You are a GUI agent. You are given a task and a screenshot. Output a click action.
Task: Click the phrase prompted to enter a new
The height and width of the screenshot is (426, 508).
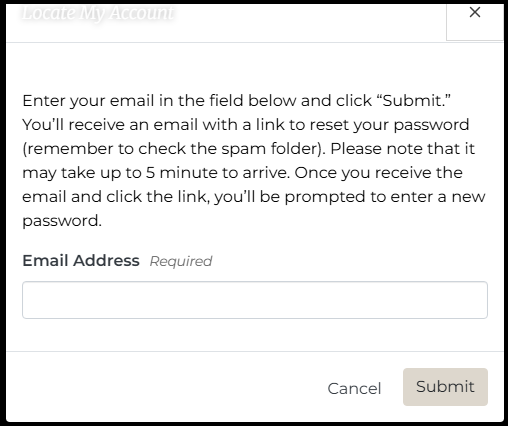pos(385,197)
